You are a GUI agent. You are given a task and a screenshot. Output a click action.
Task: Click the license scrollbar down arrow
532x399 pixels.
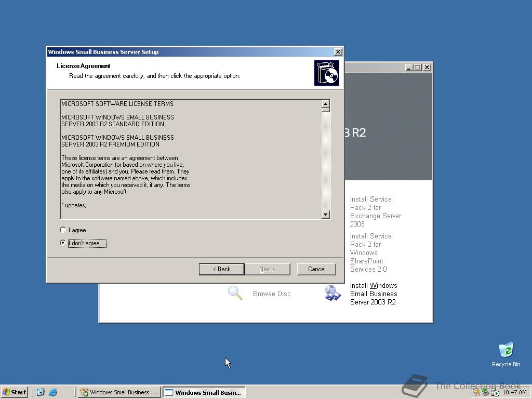(326, 214)
